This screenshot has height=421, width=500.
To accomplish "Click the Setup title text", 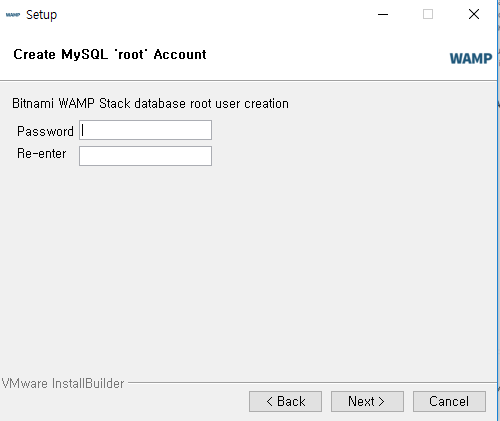I will point(42,15).
